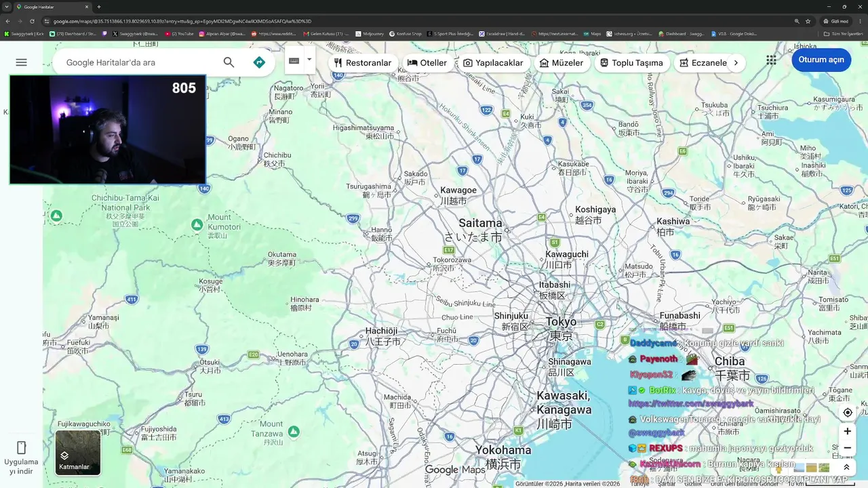The height and width of the screenshot is (488, 868).
Task: Open a new browser tab
Action: pos(99,7)
